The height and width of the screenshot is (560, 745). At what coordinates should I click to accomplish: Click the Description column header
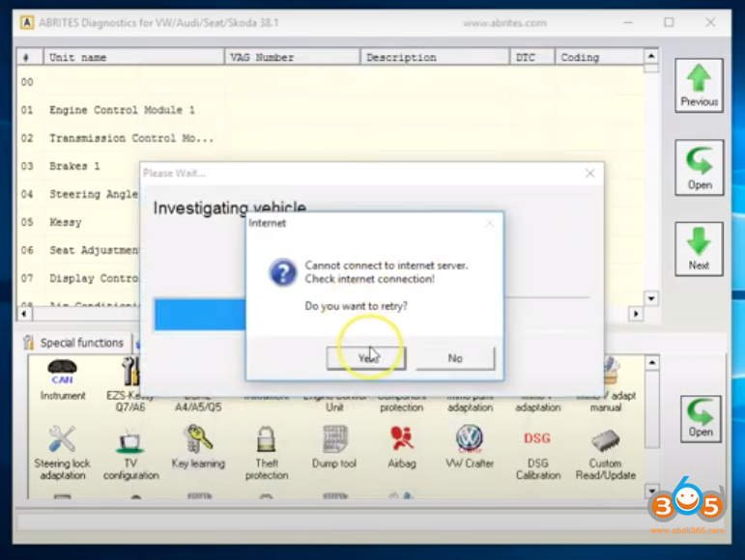[x=435, y=57]
